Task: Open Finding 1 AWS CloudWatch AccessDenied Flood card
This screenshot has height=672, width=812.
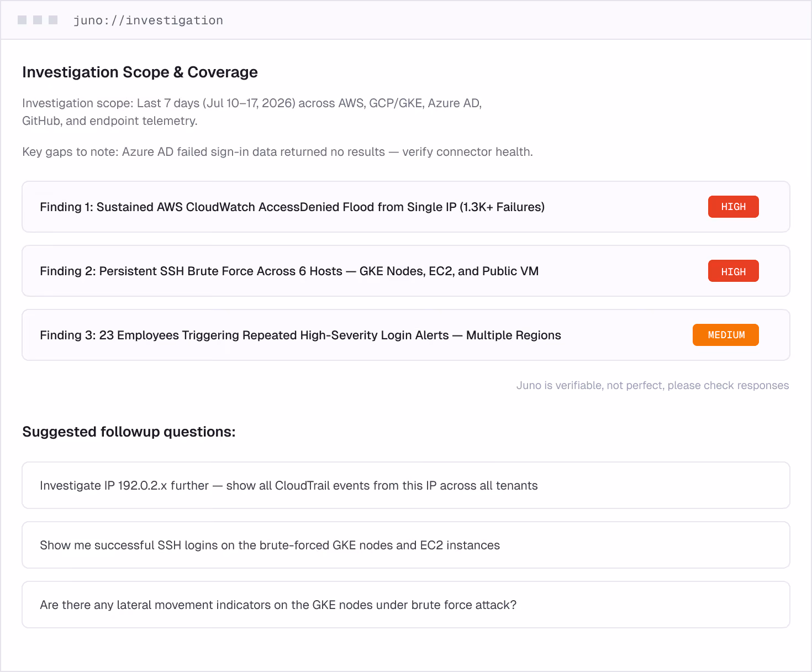Action: [x=406, y=207]
